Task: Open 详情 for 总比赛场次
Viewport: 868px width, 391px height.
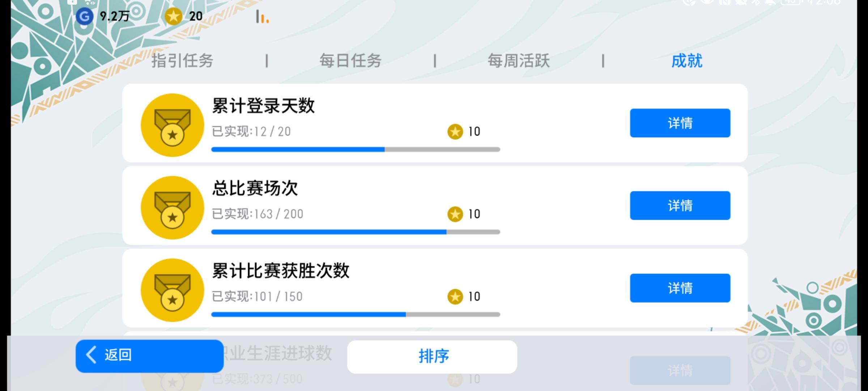Action: coord(680,205)
